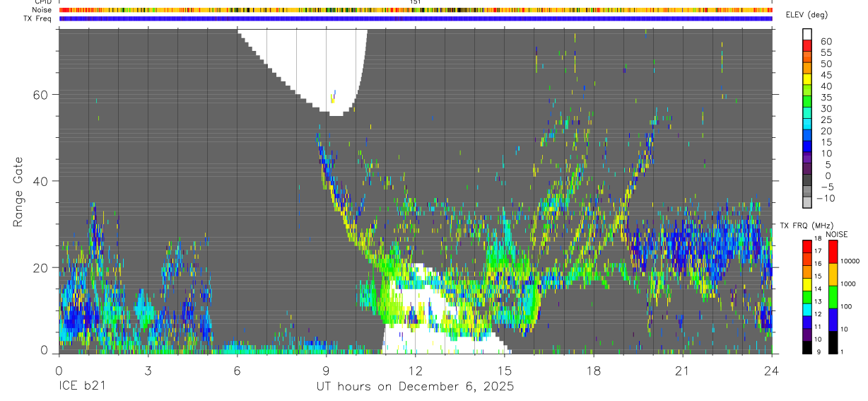This screenshot has height=401, width=868.
Task: Click the ELEV (deg) legend title
Action: [807, 15]
